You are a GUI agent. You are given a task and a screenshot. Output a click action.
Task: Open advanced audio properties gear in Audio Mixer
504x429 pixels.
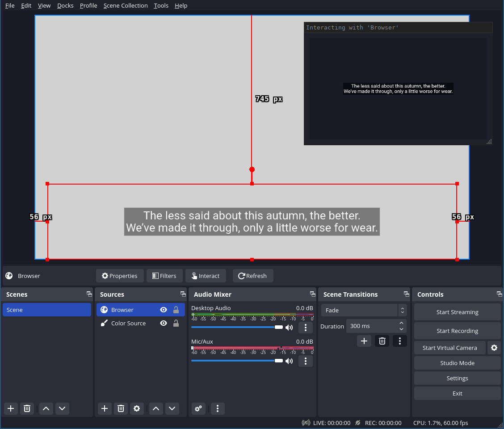pyautogui.click(x=198, y=408)
